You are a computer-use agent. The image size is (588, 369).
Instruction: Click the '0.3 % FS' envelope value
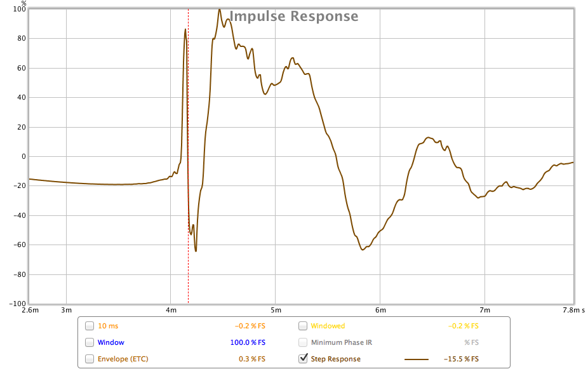pyautogui.click(x=252, y=359)
